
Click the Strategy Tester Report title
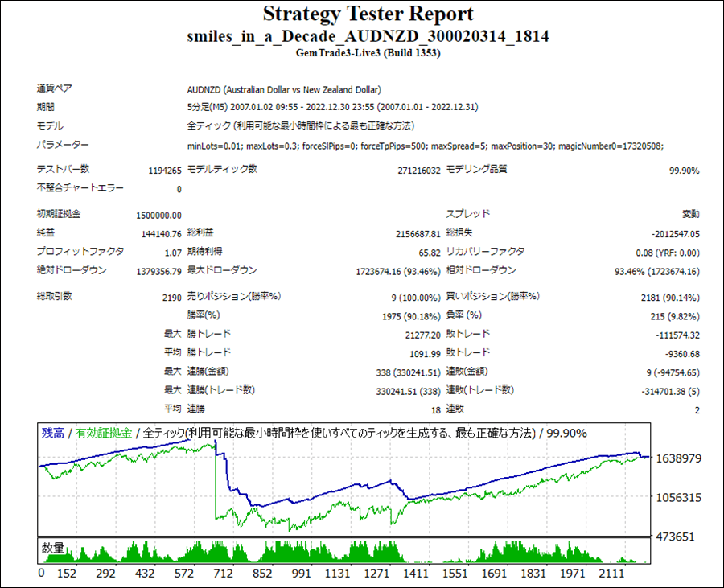tap(368, 14)
